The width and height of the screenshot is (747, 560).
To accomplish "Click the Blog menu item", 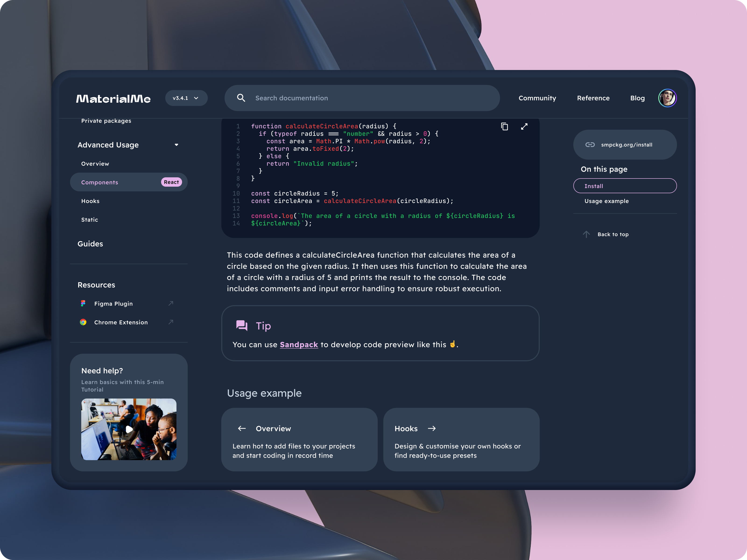I will (x=637, y=98).
